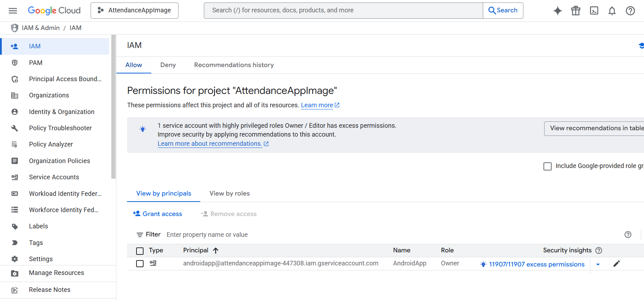Select View by roles tab
This screenshot has width=644, height=300.
click(x=230, y=193)
